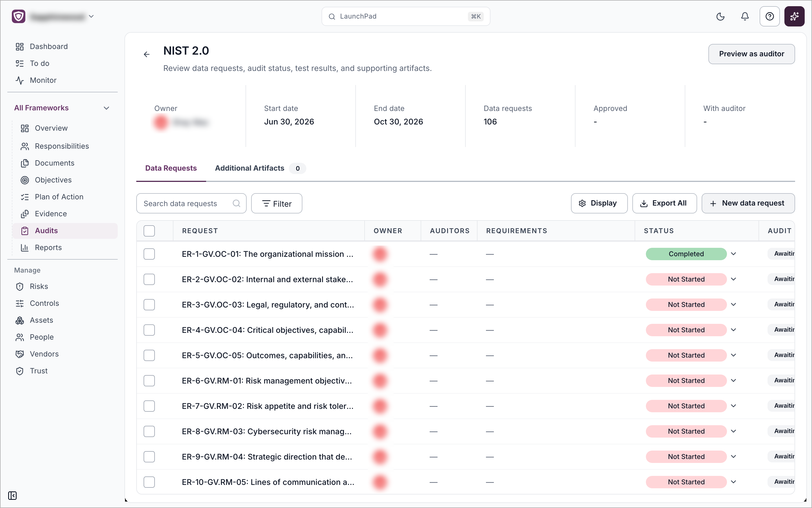812x508 pixels.
Task: Check the ER-6-GV.RM-01 row checkbox
Action: click(149, 381)
